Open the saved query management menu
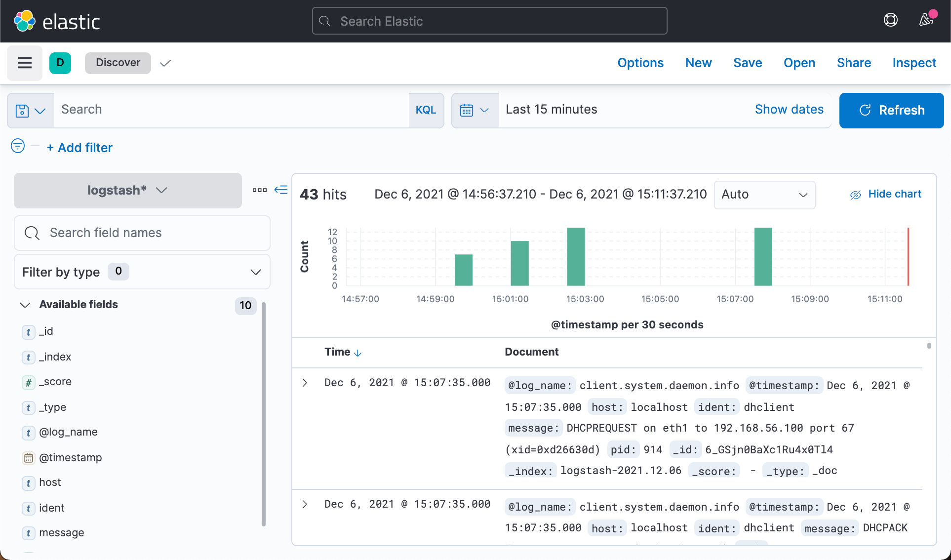The width and height of the screenshot is (951, 560). 30,110
